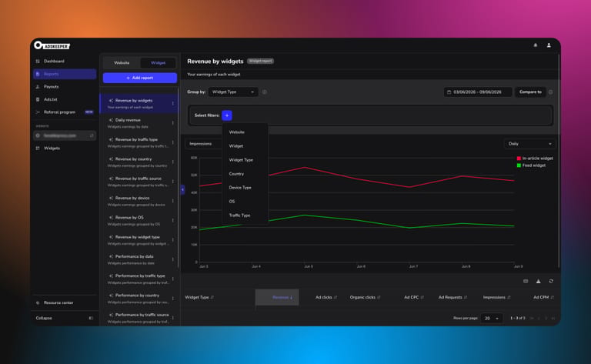Open more options for Performance by country

point(173,299)
